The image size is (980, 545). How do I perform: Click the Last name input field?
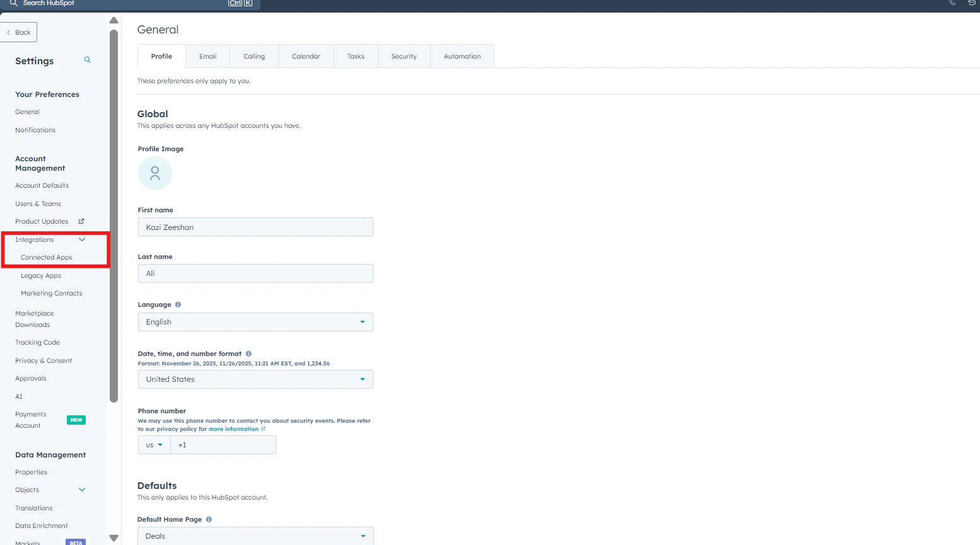[x=255, y=273]
